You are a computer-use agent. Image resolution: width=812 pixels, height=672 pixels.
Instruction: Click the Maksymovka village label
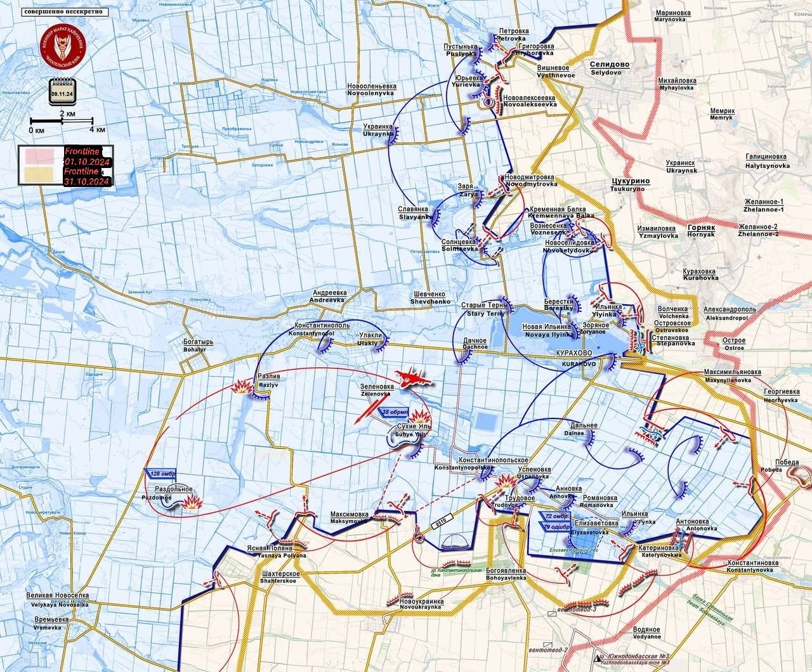pyautogui.click(x=349, y=517)
